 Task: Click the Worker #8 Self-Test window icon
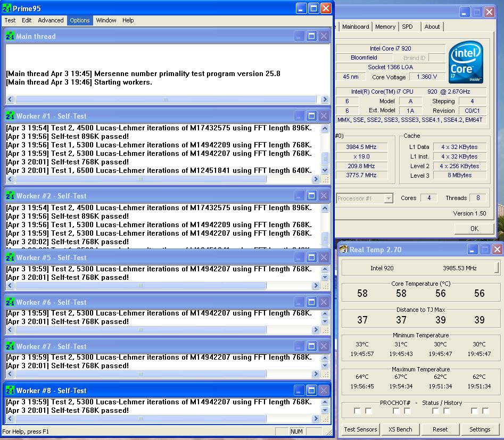tap(10, 390)
